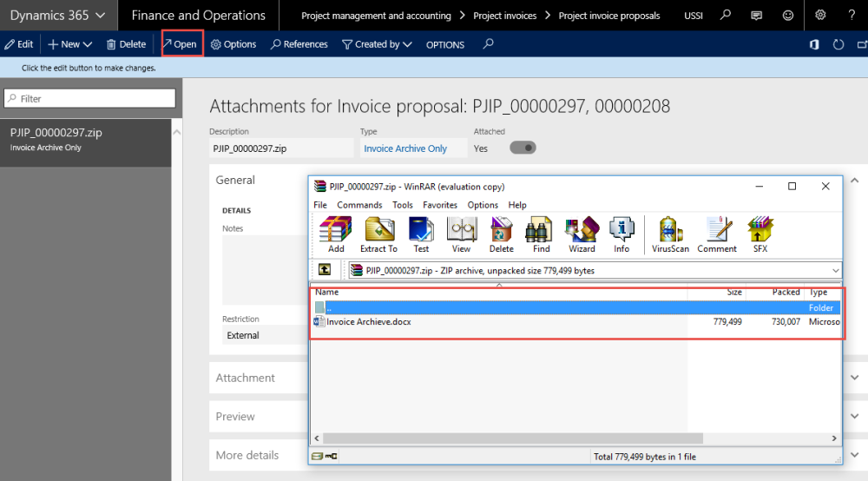This screenshot has height=481, width=868.
Task: Collapse the General section chevron
Action: pyautogui.click(x=855, y=181)
